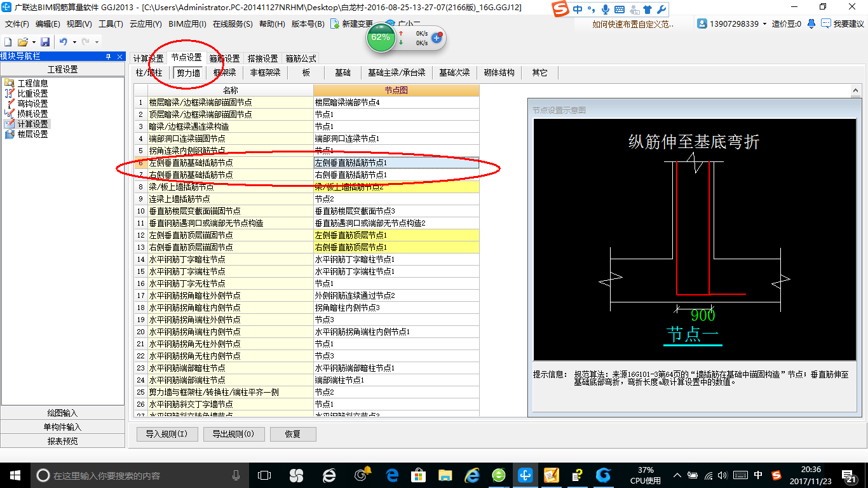Click the Redo arrow icon

tap(86, 41)
